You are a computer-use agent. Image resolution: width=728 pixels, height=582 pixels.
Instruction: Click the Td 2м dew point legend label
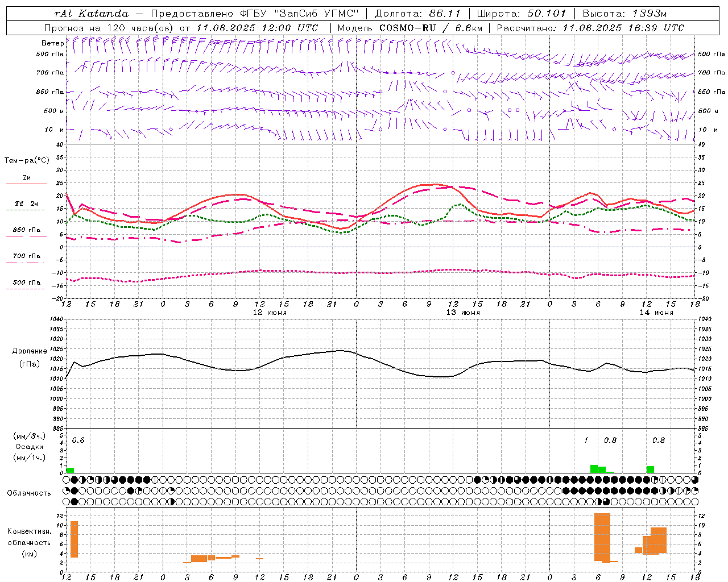click(x=26, y=203)
